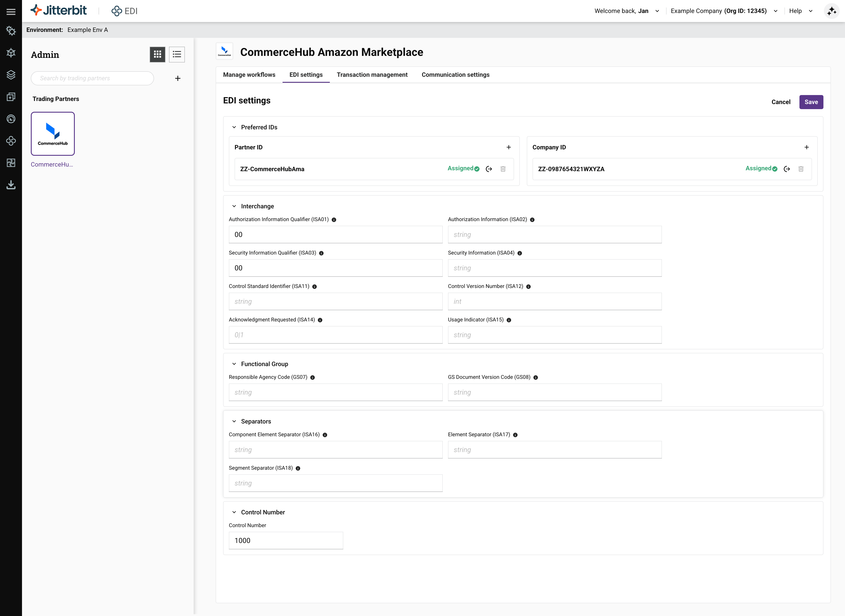The image size is (845, 616).
Task: Switch to Communication settings tab
Action: pos(455,75)
